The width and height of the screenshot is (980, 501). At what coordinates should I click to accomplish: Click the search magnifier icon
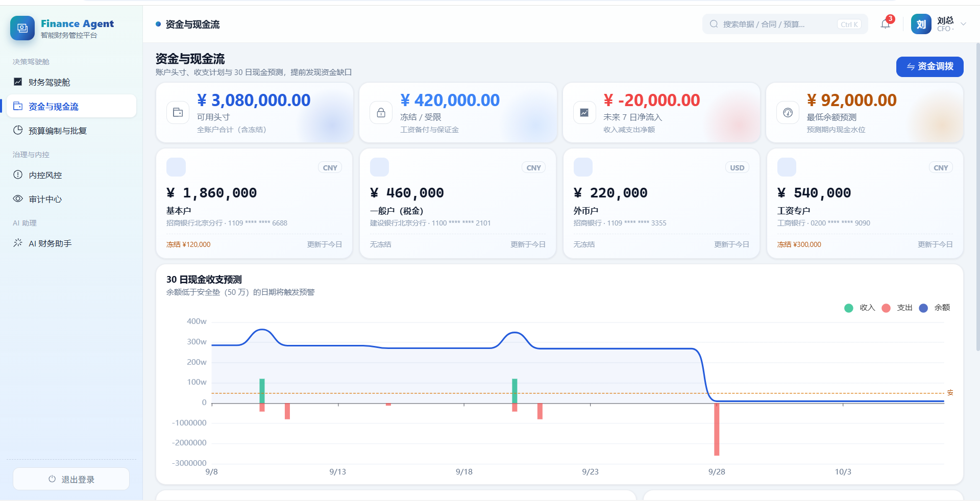pyautogui.click(x=714, y=24)
